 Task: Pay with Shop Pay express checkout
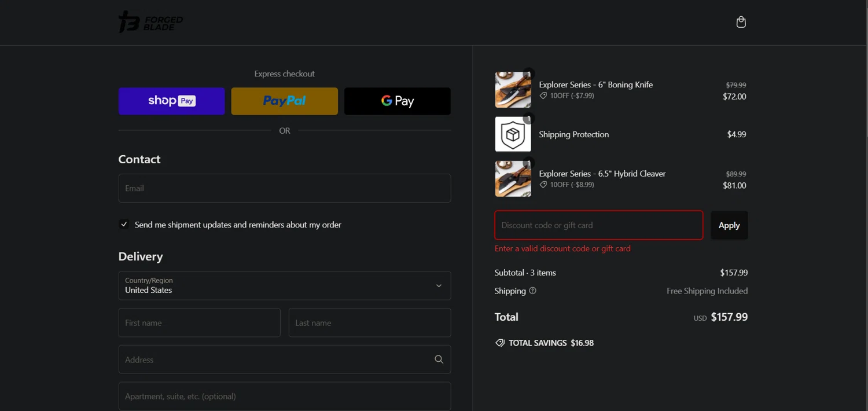pos(171,101)
